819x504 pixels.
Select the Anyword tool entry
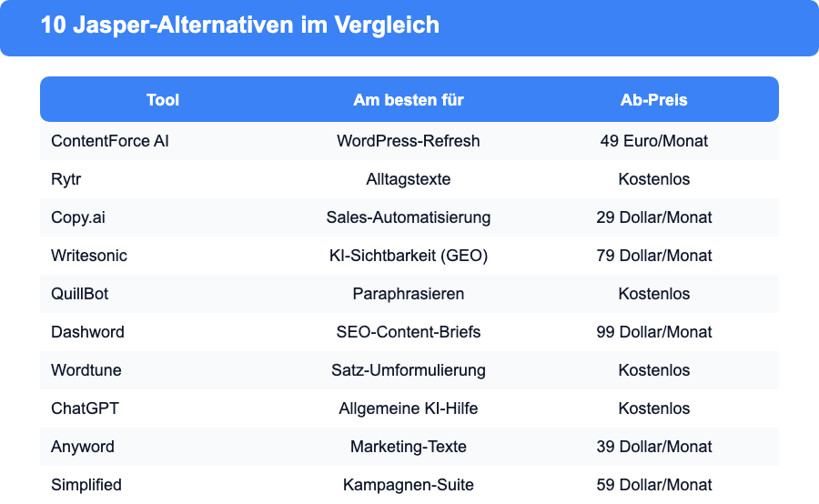[83, 447]
